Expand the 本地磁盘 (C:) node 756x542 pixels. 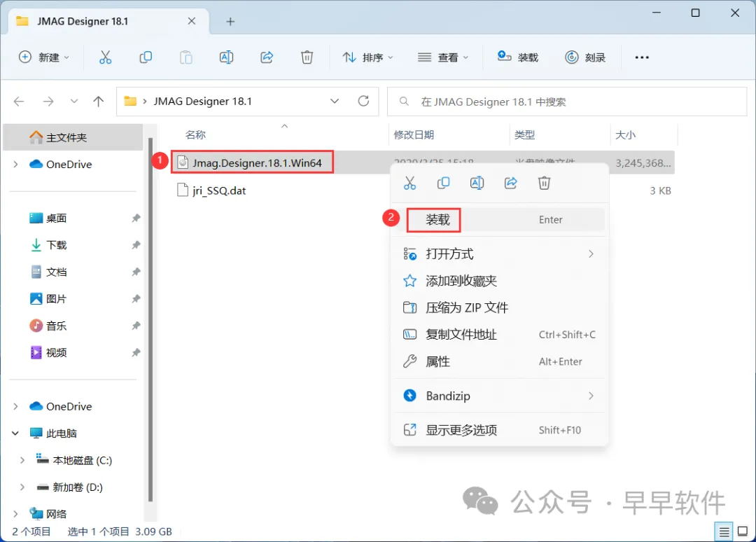(x=22, y=460)
